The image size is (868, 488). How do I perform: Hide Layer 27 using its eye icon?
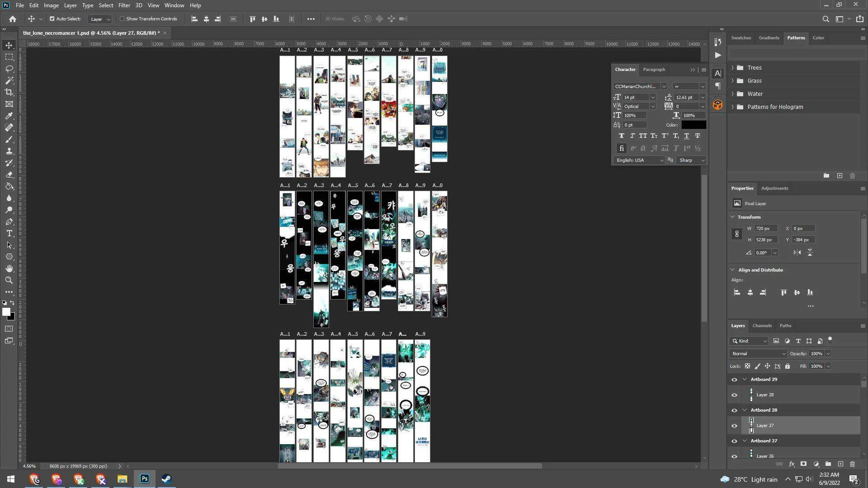pos(734,426)
